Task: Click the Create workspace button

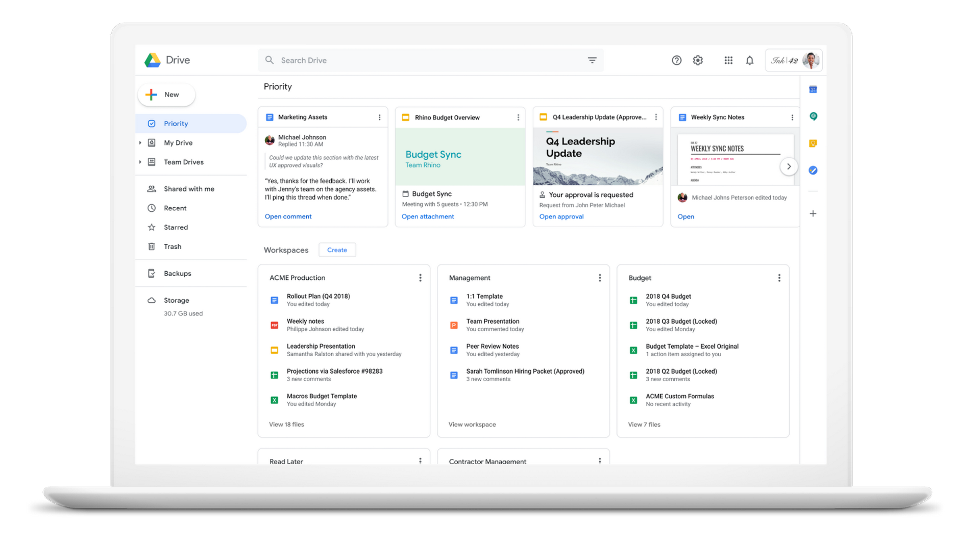Action: (337, 250)
